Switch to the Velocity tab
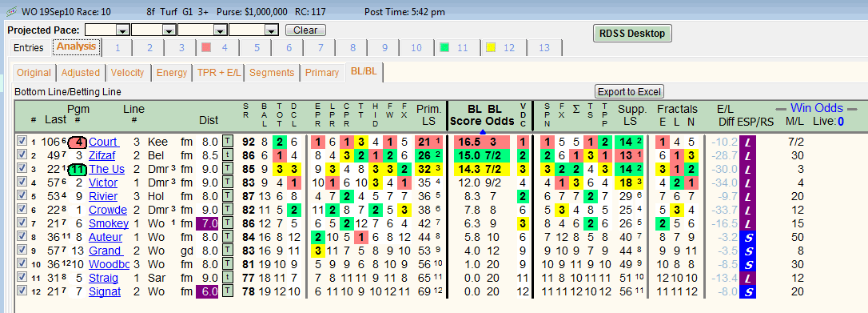This screenshot has width=868, height=313. coord(127,73)
